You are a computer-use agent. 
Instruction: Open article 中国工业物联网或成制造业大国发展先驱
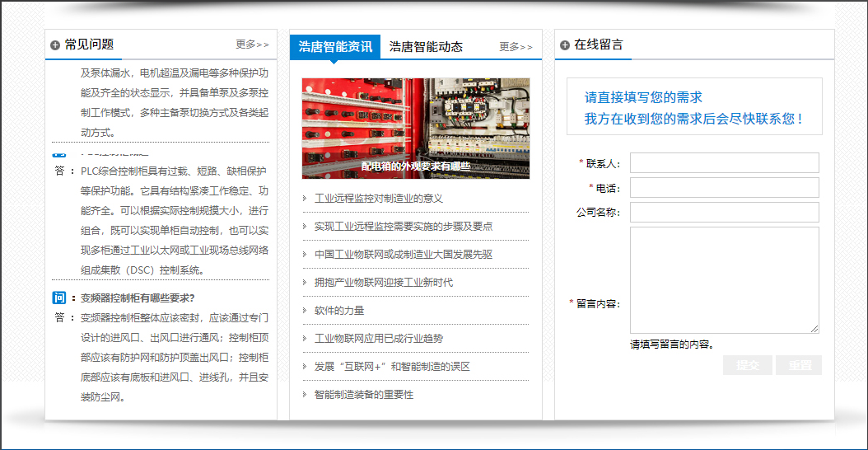[404, 255]
